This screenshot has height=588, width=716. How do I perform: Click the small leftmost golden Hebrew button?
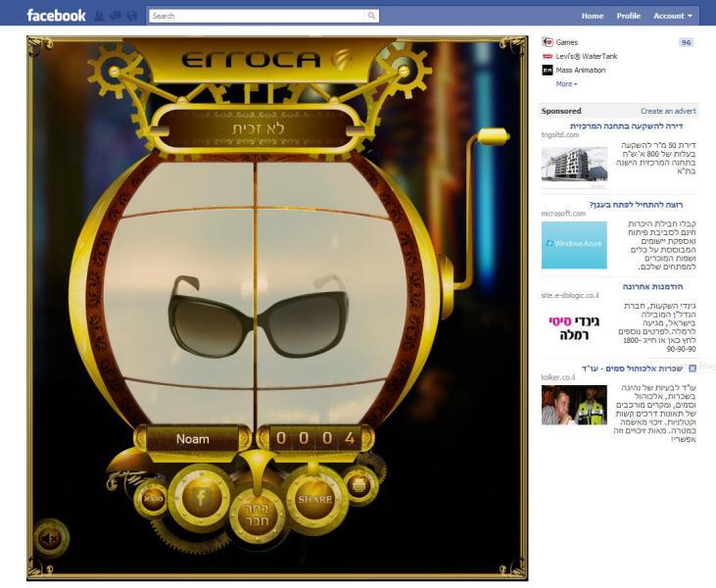point(153,499)
